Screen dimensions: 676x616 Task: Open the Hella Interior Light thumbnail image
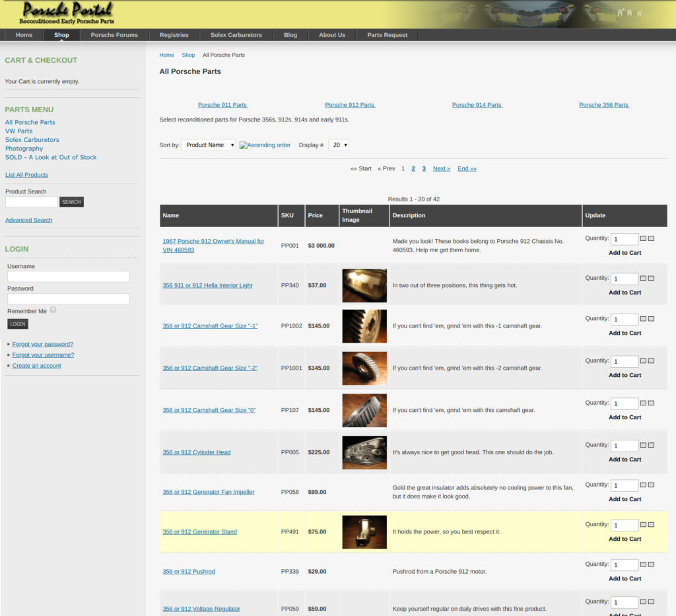coord(364,285)
